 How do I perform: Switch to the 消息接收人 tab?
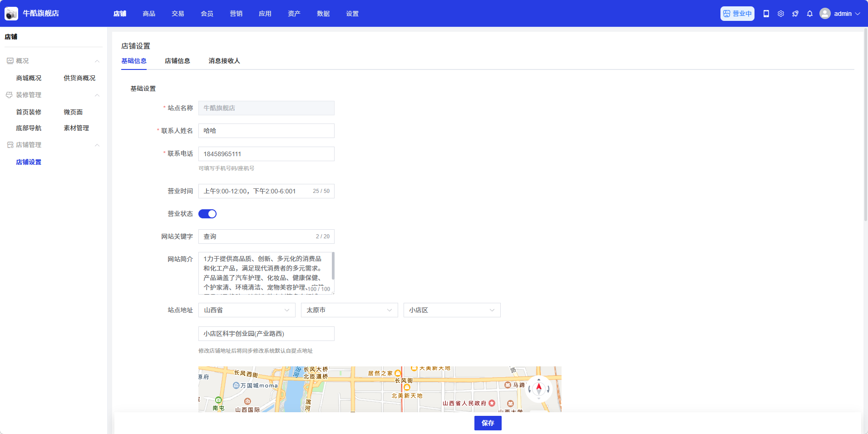click(224, 61)
